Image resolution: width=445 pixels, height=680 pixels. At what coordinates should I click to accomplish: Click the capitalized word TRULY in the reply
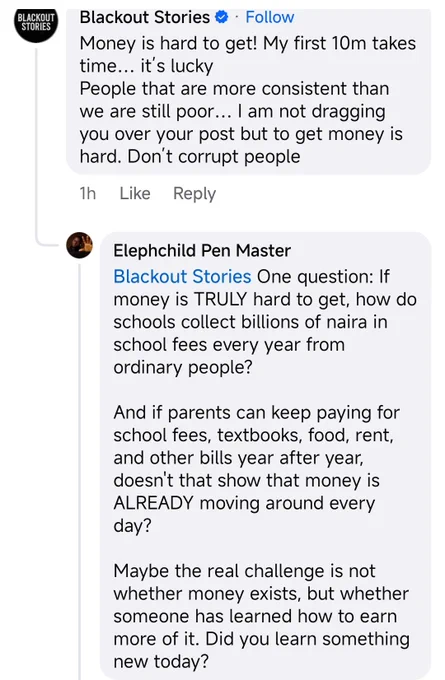(x=220, y=300)
